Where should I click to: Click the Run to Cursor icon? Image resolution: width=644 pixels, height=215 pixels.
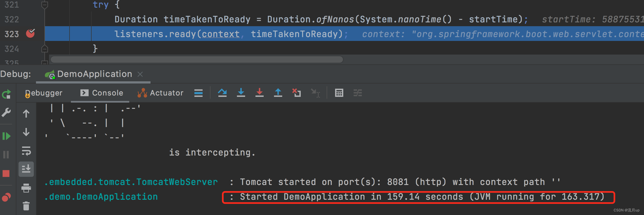[315, 93]
